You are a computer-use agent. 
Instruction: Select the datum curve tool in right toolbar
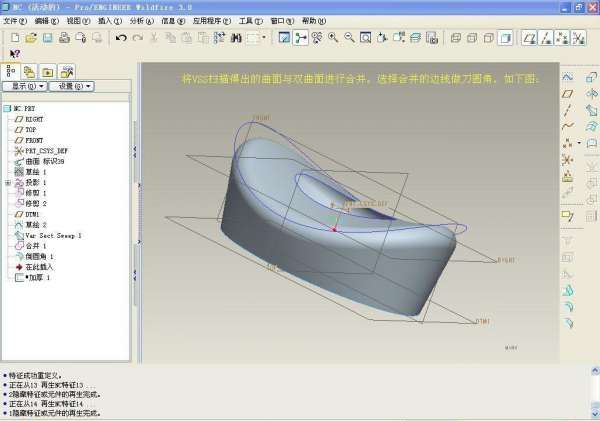click(568, 126)
